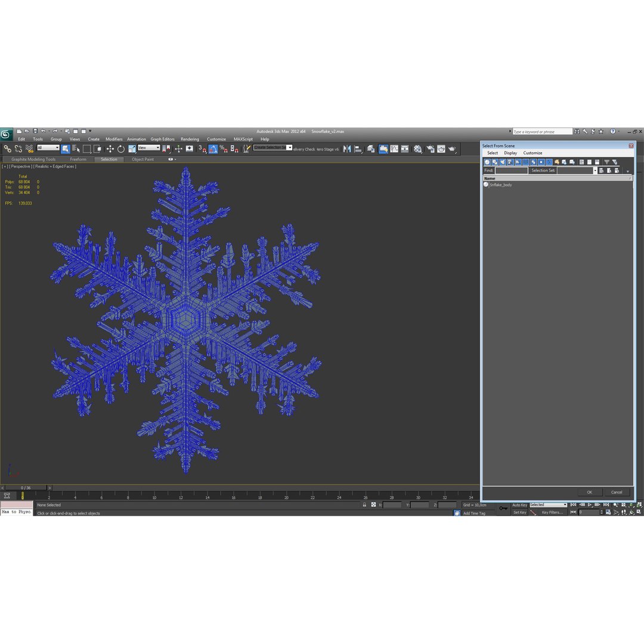Toggle the Auto Key button
The image size is (644, 644).
519,505
